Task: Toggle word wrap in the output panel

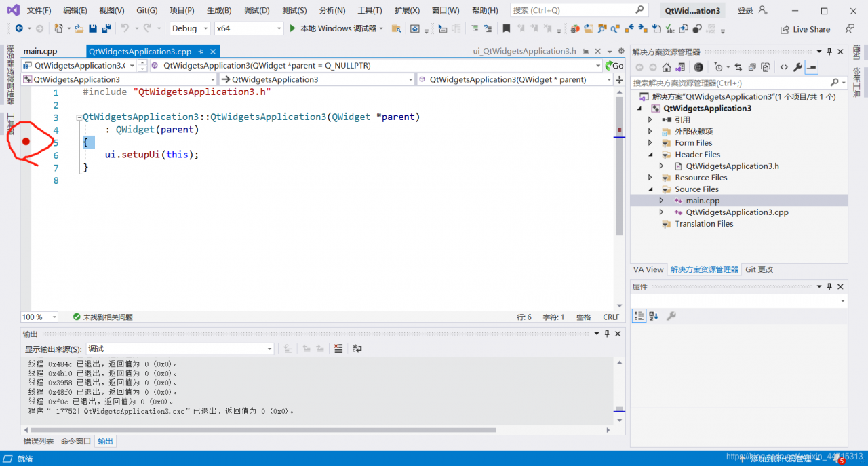Action: pos(357,349)
